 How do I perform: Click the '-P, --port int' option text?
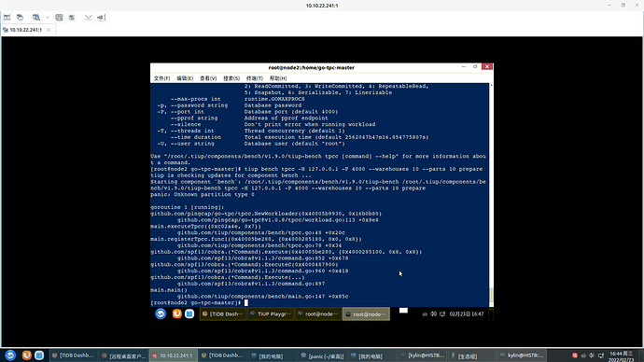click(181, 112)
